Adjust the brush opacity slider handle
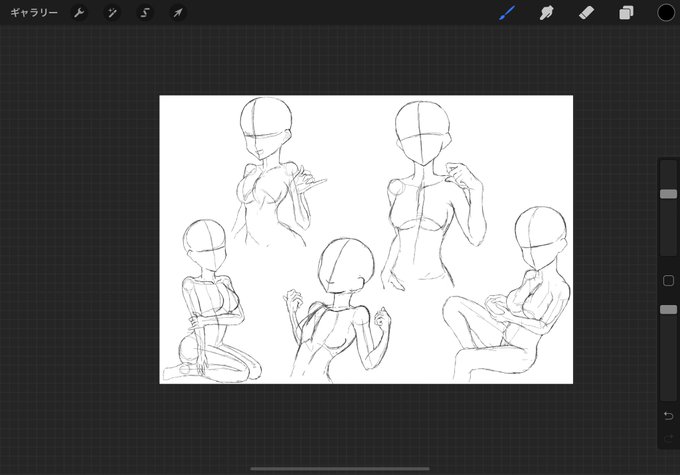The height and width of the screenshot is (475, 680). point(668,309)
